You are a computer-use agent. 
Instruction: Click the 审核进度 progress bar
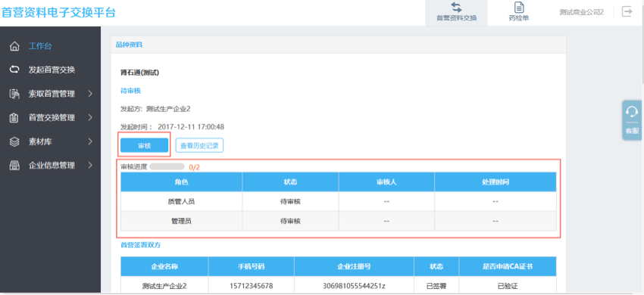[167, 166]
